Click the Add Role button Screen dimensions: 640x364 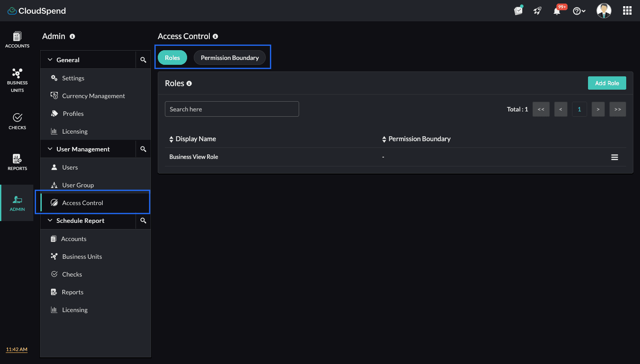click(x=607, y=83)
